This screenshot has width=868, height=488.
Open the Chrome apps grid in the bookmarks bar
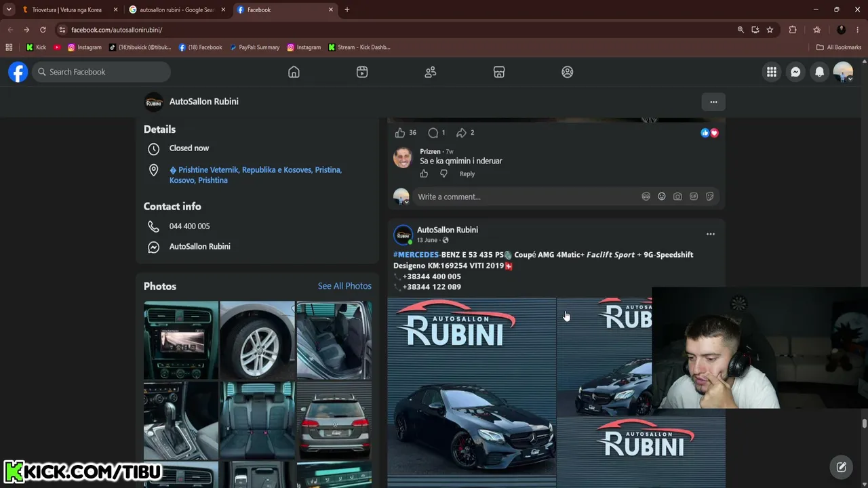tap(9, 47)
